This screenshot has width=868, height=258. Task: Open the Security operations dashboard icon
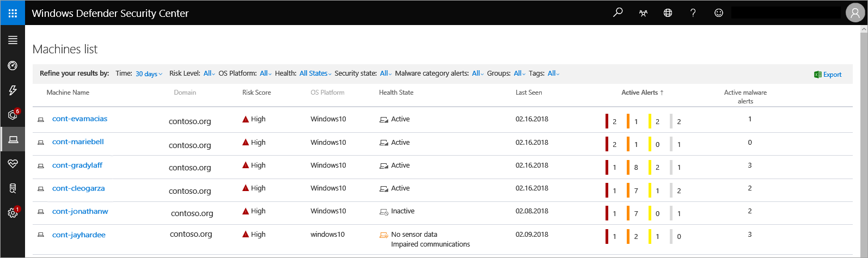pyautogui.click(x=13, y=66)
